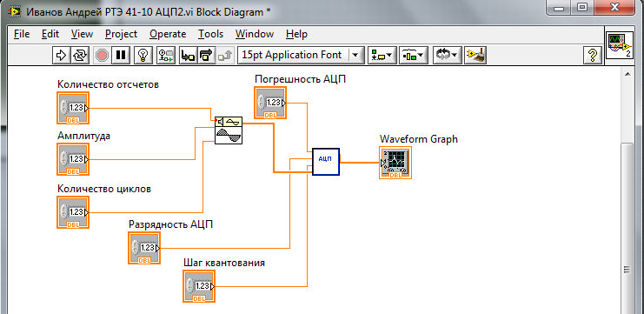This screenshot has width=644, height=314.
Task: Open the Distribute Objects dropdown
Action: click(414, 55)
